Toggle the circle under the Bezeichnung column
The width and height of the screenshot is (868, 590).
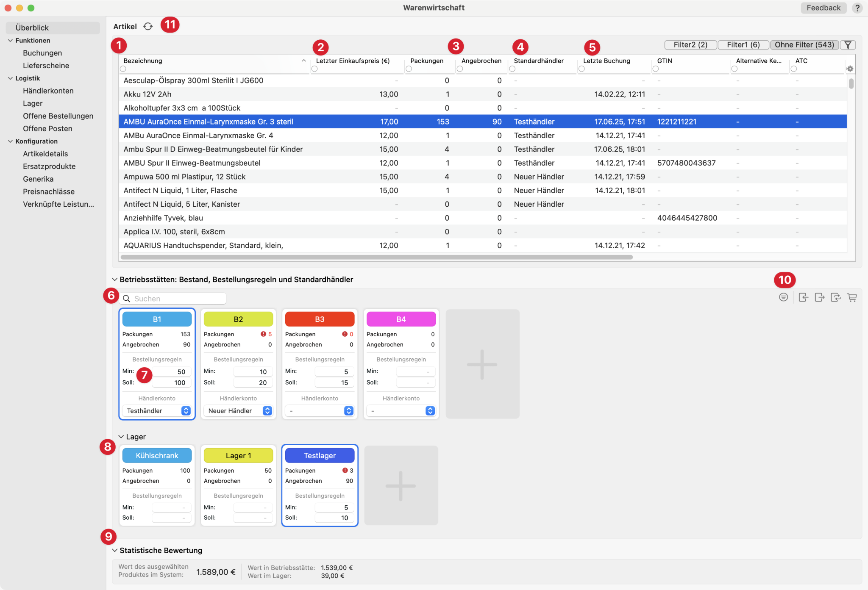click(x=123, y=69)
